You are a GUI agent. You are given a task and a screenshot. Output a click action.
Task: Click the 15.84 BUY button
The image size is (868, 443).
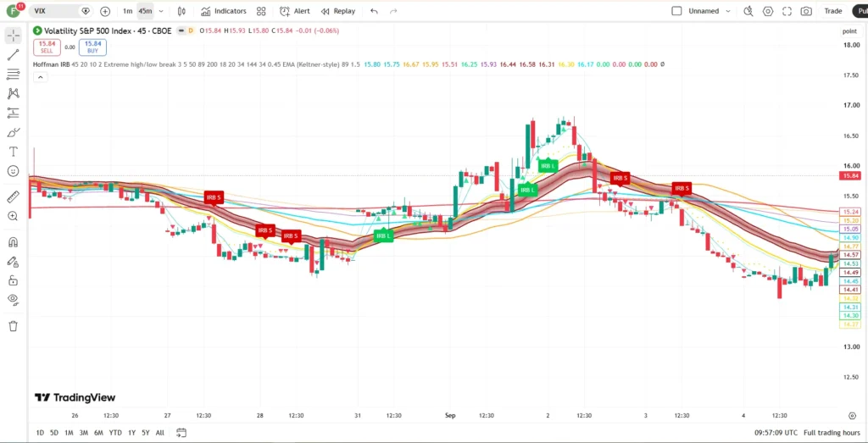tap(92, 47)
